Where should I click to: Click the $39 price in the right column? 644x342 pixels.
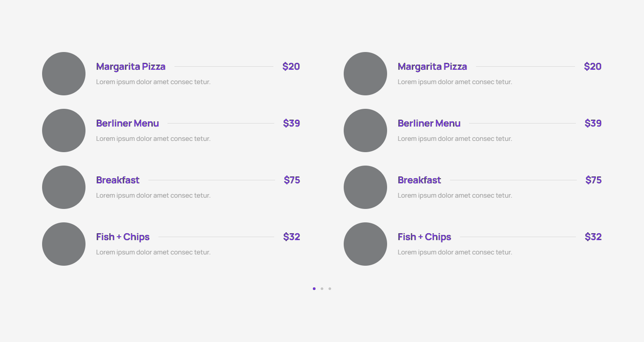pyautogui.click(x=593, y=124)
